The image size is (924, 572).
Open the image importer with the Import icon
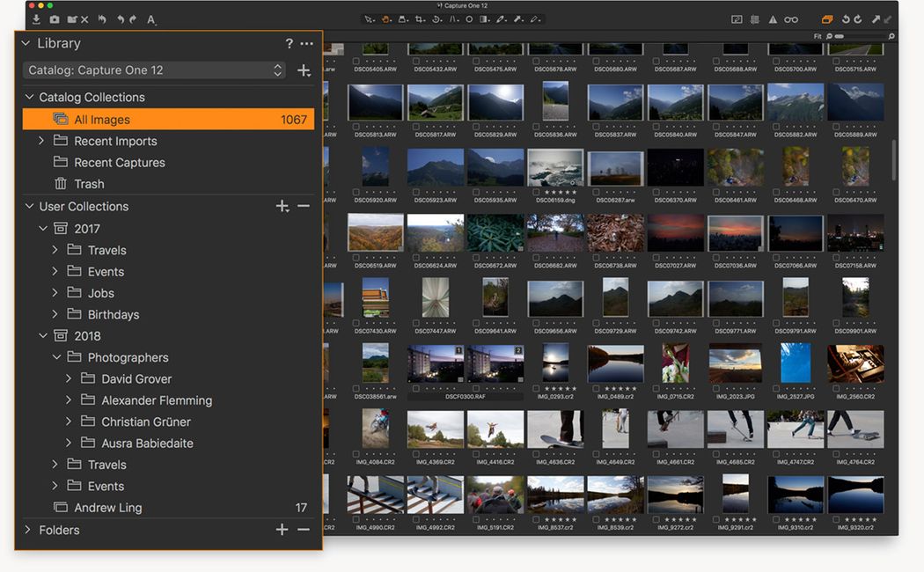[35, 18]
